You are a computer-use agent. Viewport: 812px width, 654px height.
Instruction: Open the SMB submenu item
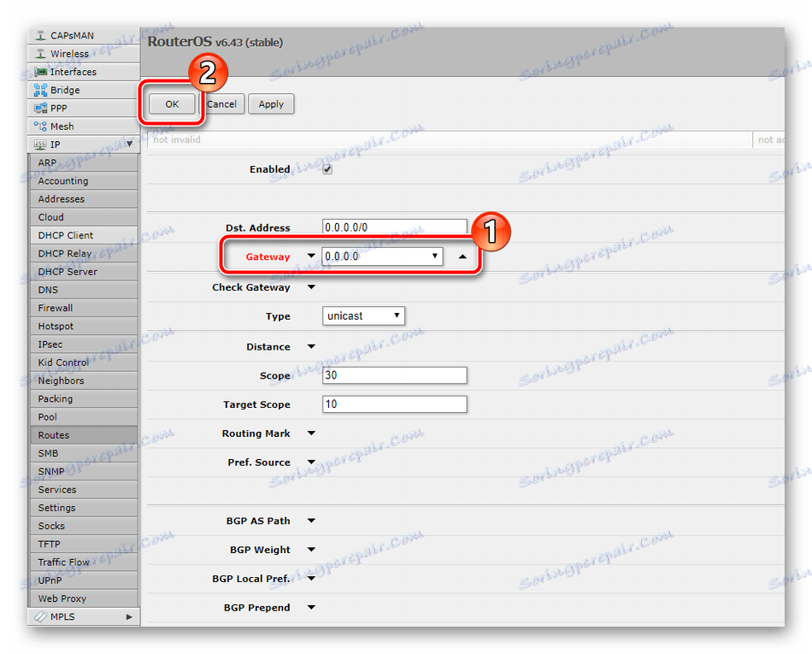[x=85, y=453]
